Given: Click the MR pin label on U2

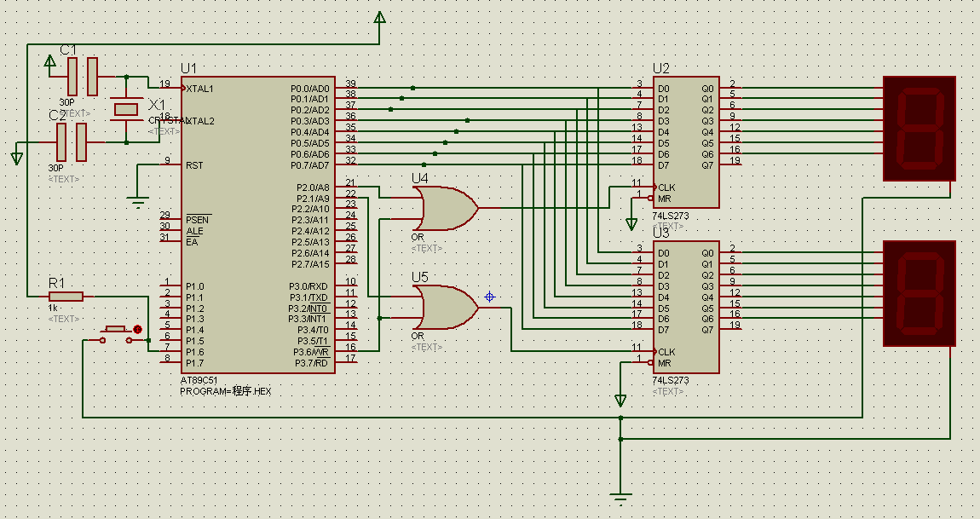Looking at the screenshot, I should tap(665, 199).
